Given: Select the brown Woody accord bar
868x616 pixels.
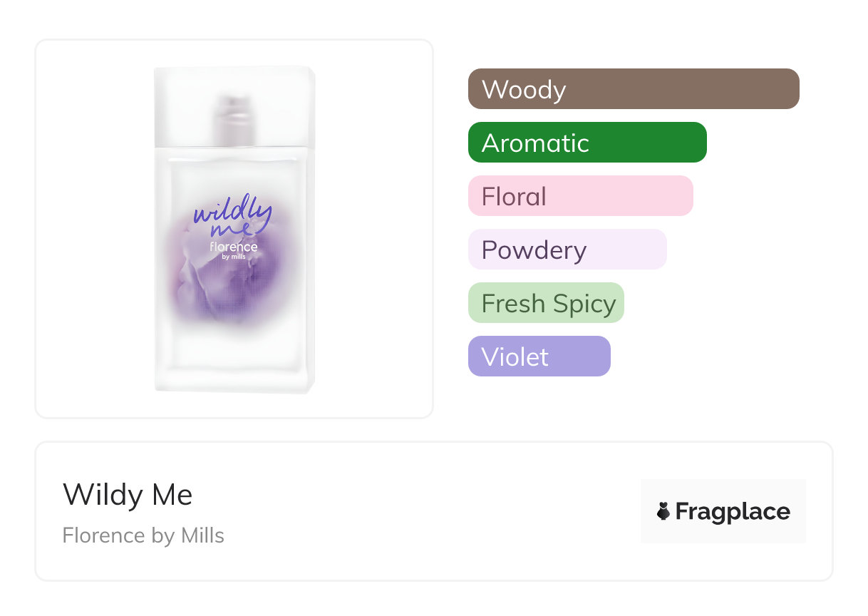Looking at the screenshot, I should [x=633, y=89].
